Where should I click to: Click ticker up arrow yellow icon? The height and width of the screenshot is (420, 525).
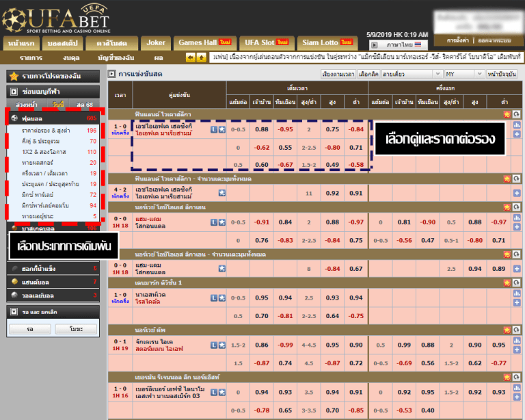(x=201, y=57)
